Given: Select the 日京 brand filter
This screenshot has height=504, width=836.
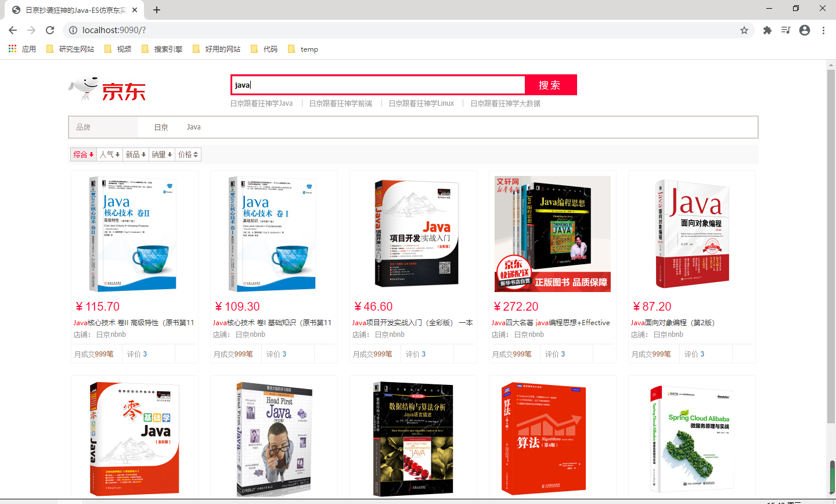Looking at the screenshot, I should 161,127.
